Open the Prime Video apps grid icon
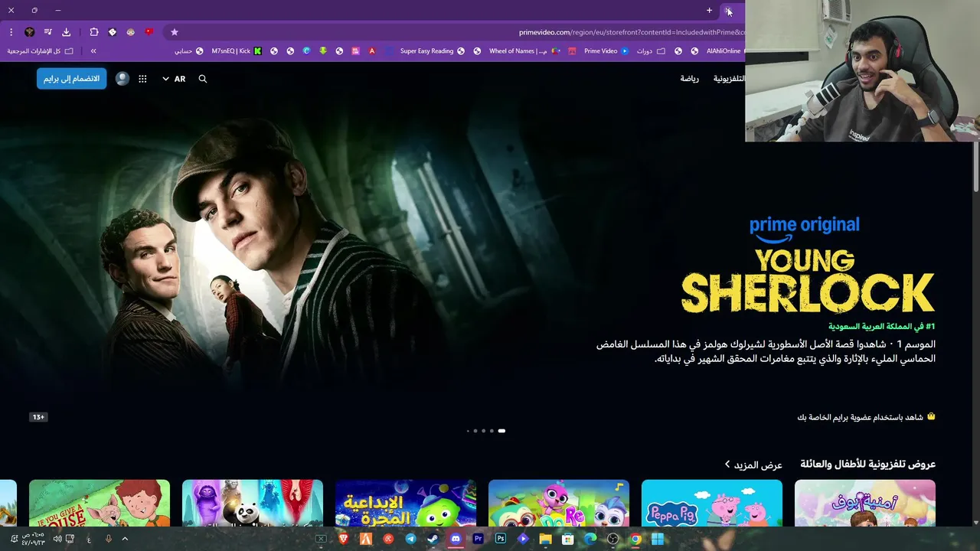Viewport: 980px width, 551px height. pos(142,79)
